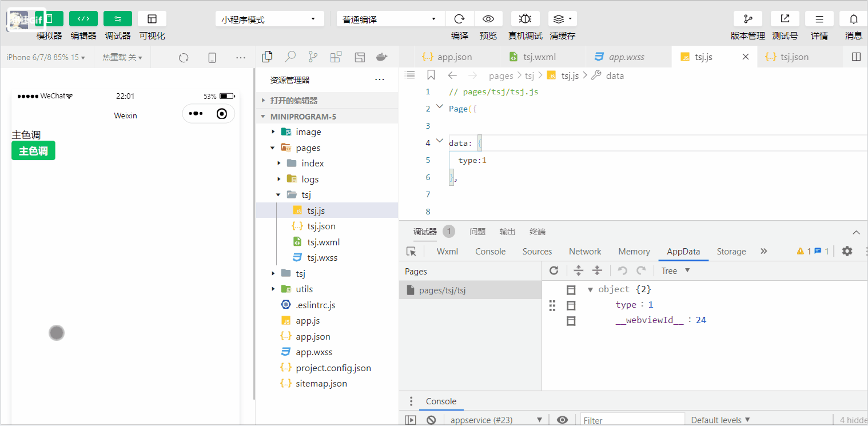The image size is (868, 426).
Task: Switch to the tsj.json editor tab
Action: pyautogui.click(x=800, y=57)
